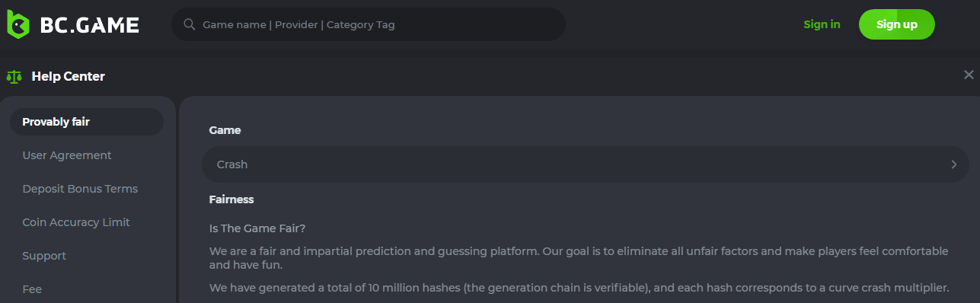Click the magnifier search icon

point(190,24)
